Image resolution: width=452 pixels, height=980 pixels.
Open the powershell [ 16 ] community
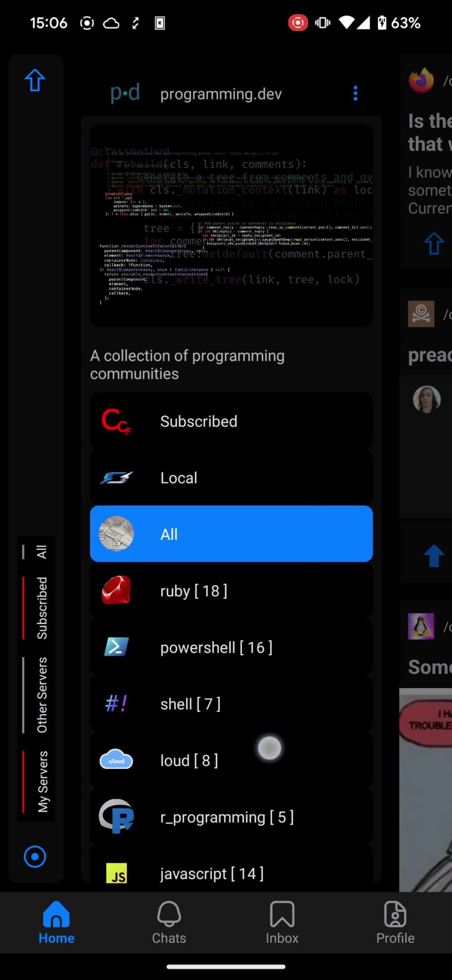point(232,647)
